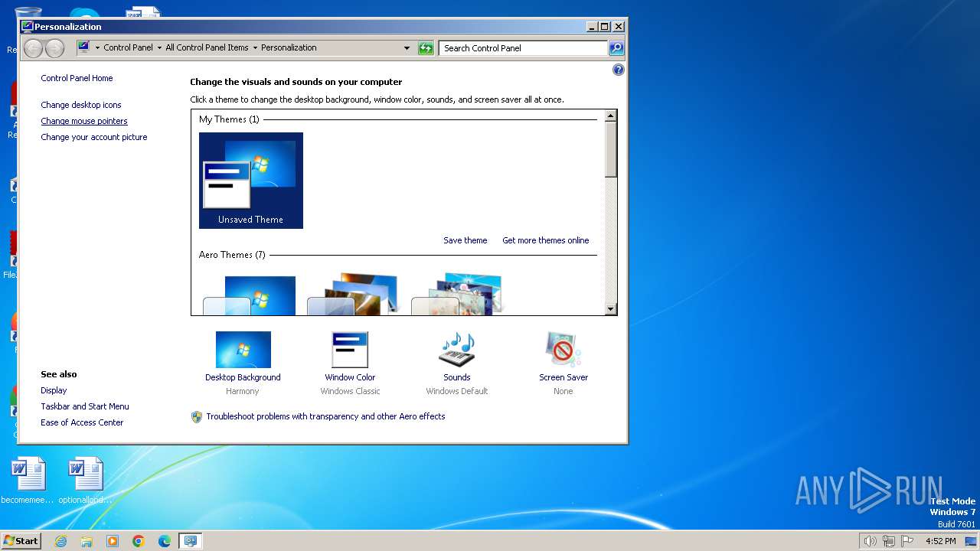Expand dropdown arrow after All Control Panel Items
980x551 pixels.
tap(255, 47)
